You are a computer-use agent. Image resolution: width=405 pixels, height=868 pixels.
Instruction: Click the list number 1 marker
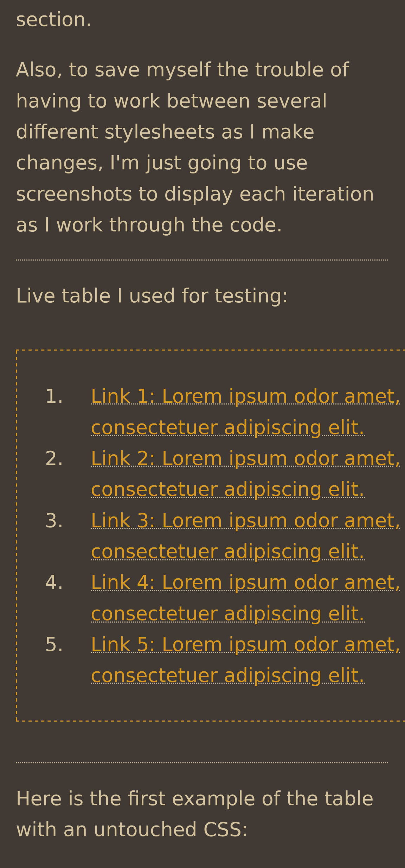click(x=54, y=397)
